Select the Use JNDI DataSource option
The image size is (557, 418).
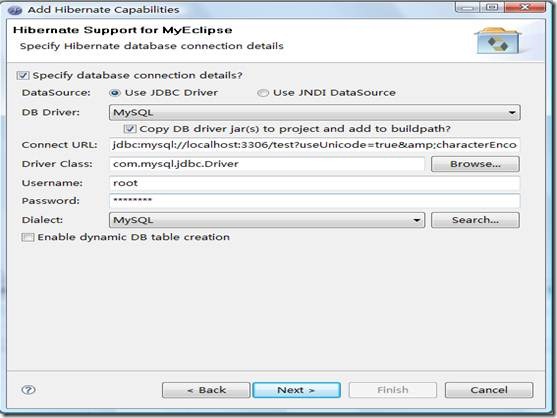pos(263,93)
